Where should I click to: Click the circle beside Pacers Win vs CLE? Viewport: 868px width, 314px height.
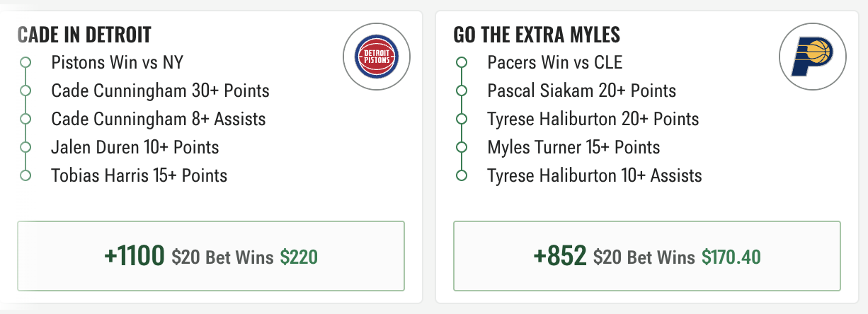[462, 63]
